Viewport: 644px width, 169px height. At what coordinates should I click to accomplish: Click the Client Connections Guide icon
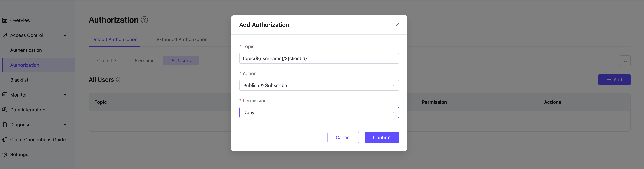click(x=5, y=140)
